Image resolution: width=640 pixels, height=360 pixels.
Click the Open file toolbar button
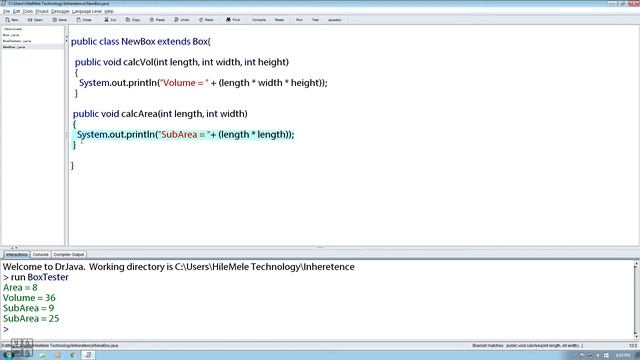coord(35,20)
